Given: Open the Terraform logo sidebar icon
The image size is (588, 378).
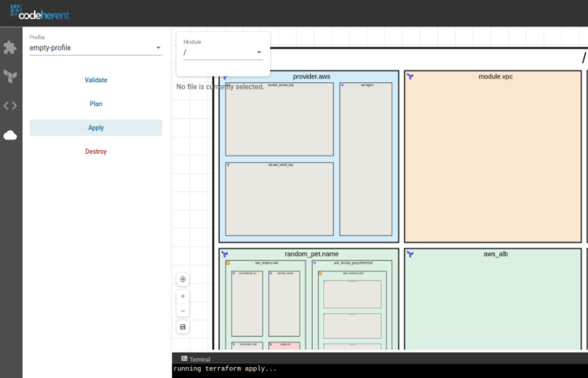Looking at the screenshot, I should [x=10, y=76].
